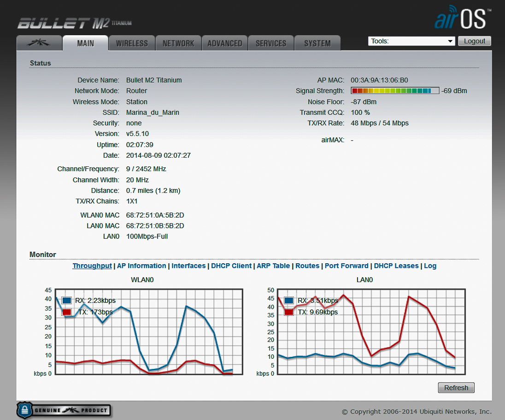Click the 'TX: 173bps' legend text
This screenshot has width=505, height=420.
(95, 312)
